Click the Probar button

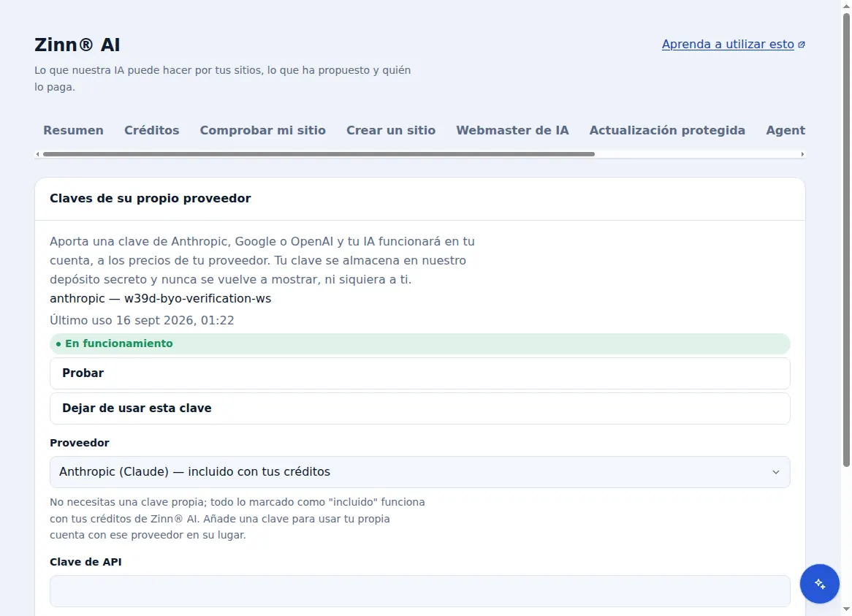click(x=419, y=373)
